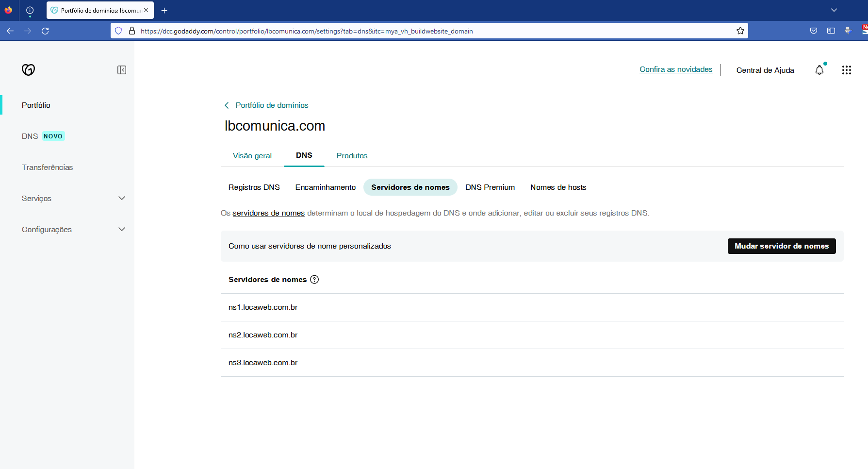Click the Servidores de nomes section heading
The width and height of the screenshot is (868, 469).
tap(267, 280)
